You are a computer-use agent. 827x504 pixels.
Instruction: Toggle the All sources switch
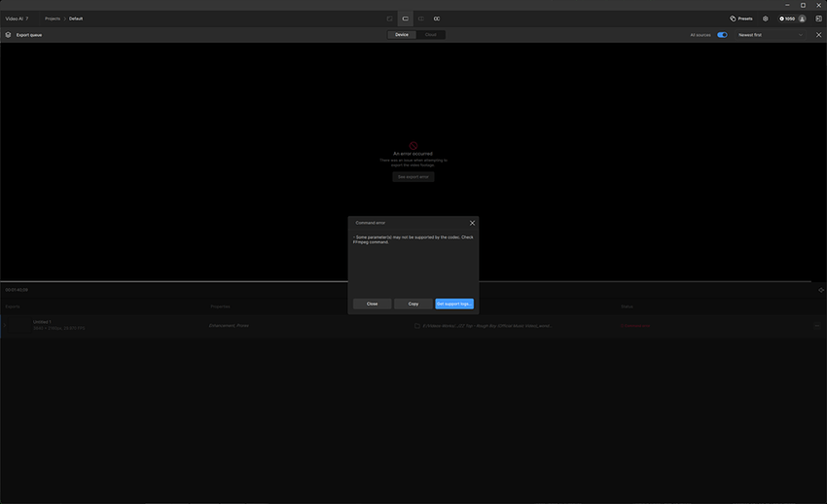point(722,35)
